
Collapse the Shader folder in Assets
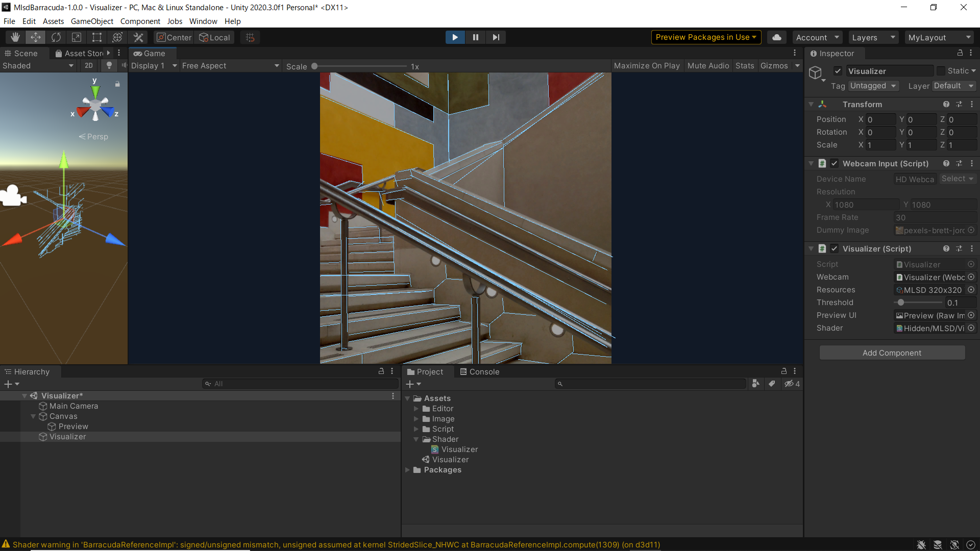(416, 439)
